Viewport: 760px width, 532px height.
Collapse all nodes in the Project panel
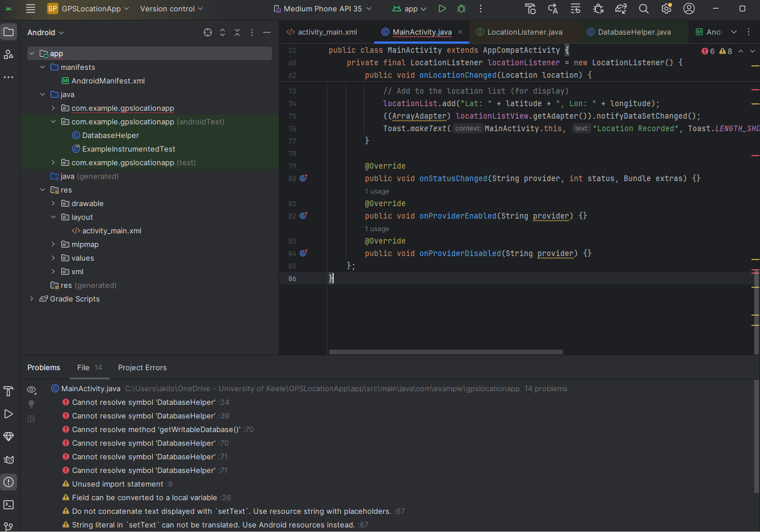click(x=237, y=32)
